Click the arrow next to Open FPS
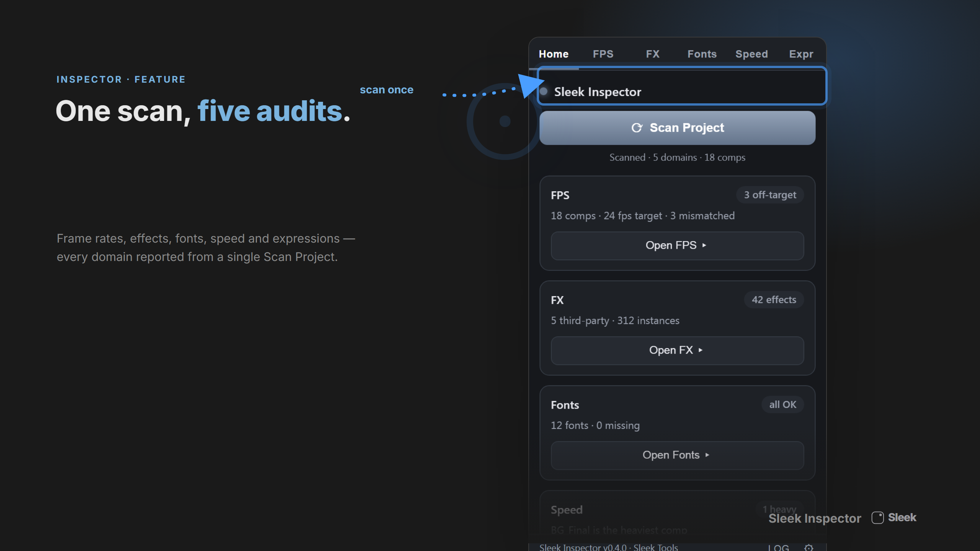This screenshot has height=551, width=980. tap(704, 246)
